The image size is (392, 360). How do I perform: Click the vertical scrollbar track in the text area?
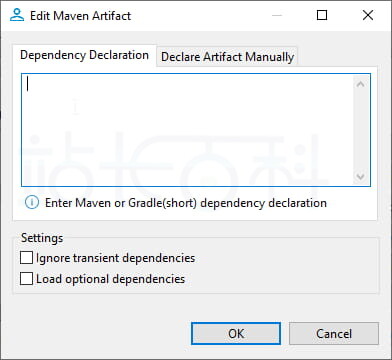[360, 130]
